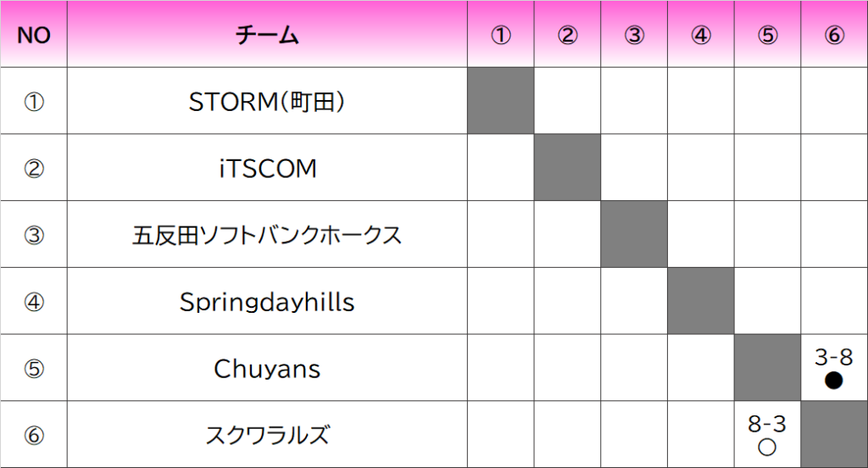The image size is (868, 468).
Task: Click the 8-3 score text
Action: pos(766,424)
